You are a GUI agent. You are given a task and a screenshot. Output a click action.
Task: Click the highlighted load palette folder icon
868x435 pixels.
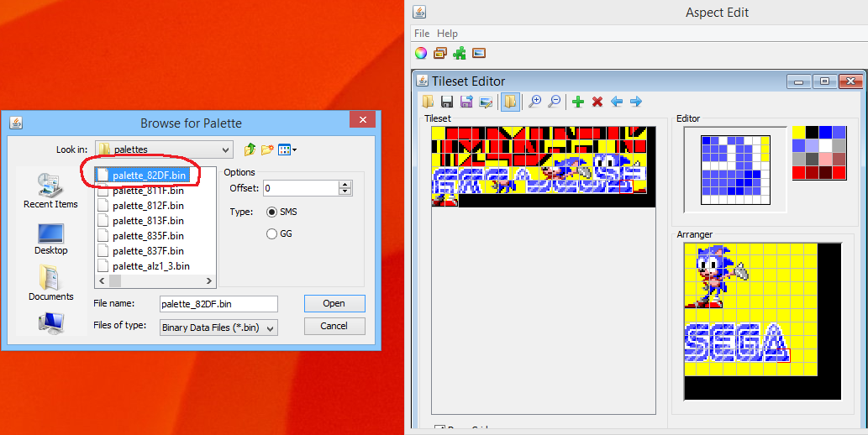[510, 102]
